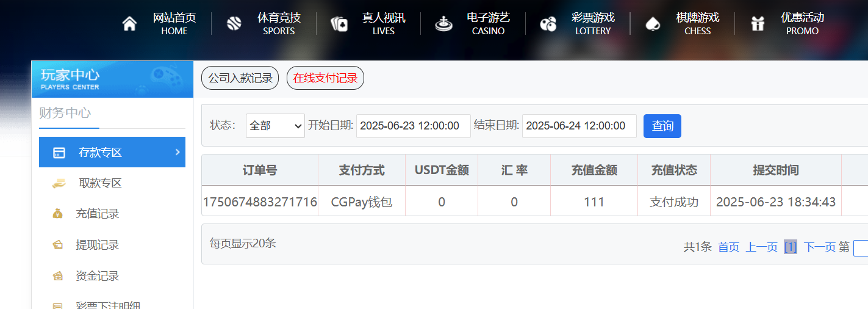Open 取款专区 in the sidebar
Screen dimensions: 868x309
point(100,183)
